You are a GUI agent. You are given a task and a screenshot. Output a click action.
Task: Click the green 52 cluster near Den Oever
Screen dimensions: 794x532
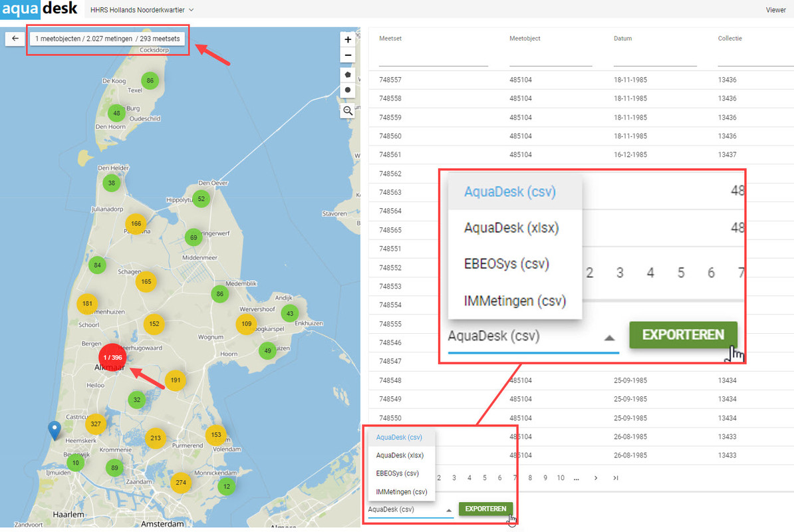coord(201,199)
